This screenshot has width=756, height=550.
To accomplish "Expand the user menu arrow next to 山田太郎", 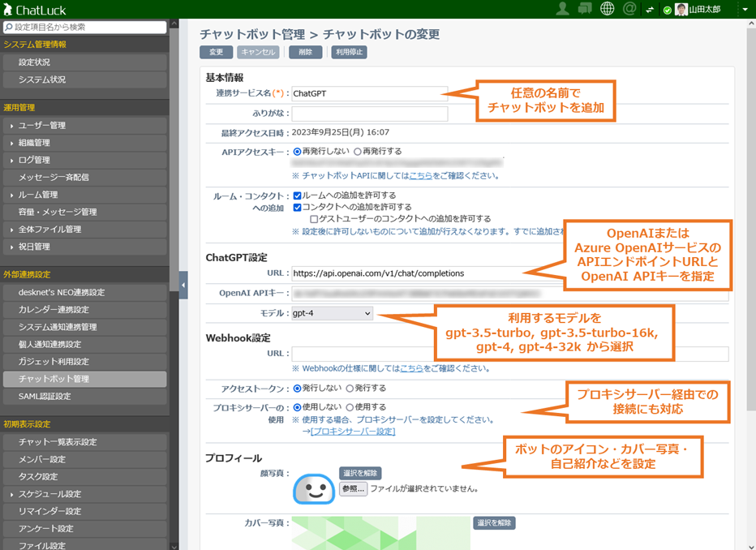I will pos(745,9).
